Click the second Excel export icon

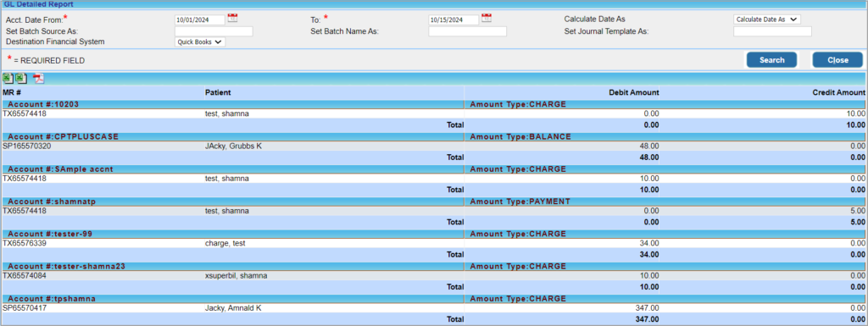pos(21,79)
